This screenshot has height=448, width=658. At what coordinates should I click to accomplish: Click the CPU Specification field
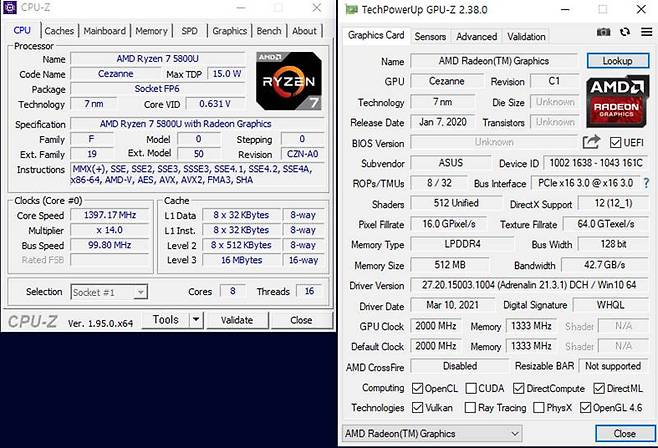[197, 124]
